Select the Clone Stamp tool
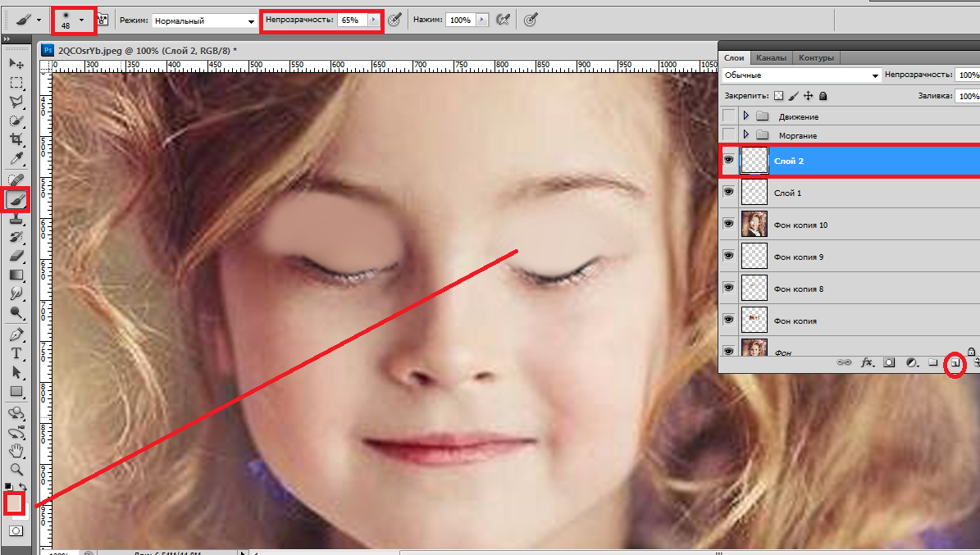Viewport: 980px width, 555px height. point(16,219)
